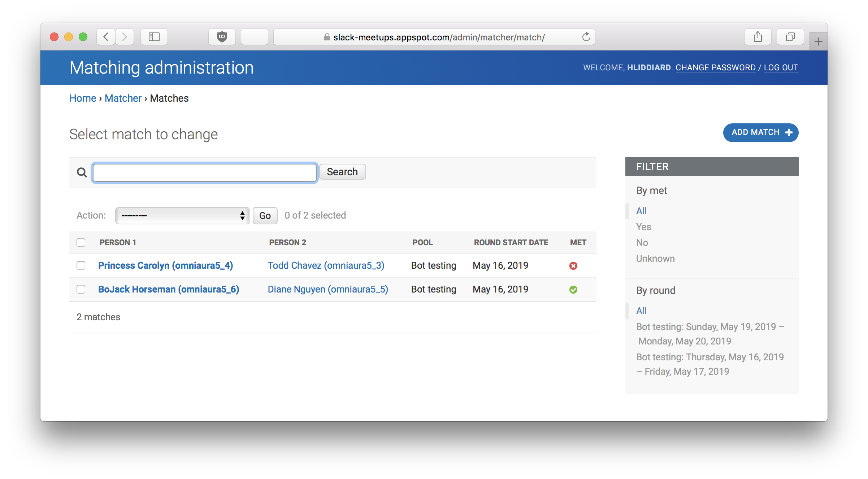Click Diane Nguyen (omniaura5_5) cell
868x479 pixels.
click(328, 289)
